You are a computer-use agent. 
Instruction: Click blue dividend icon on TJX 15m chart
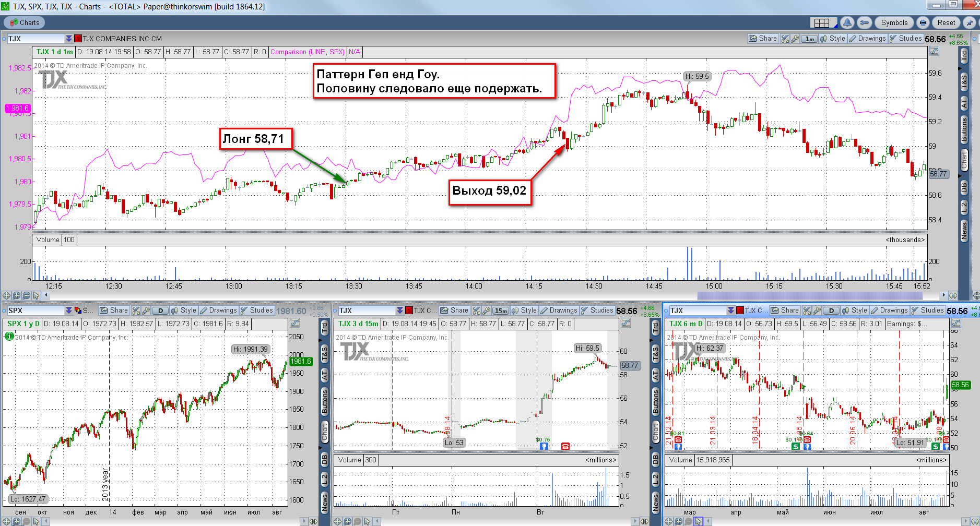click(x=544, y=446)
